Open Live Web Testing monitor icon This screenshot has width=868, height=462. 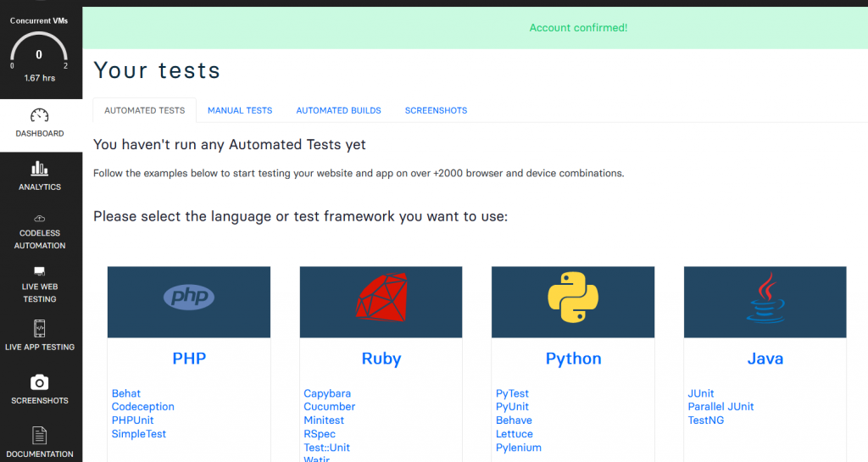[x=40, y=271]
